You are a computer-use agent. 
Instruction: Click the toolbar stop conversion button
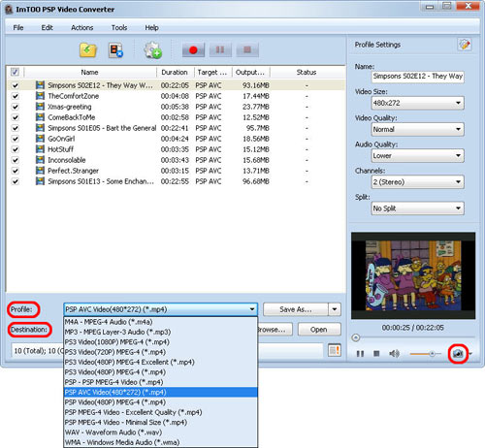click(x=247, y=49)
